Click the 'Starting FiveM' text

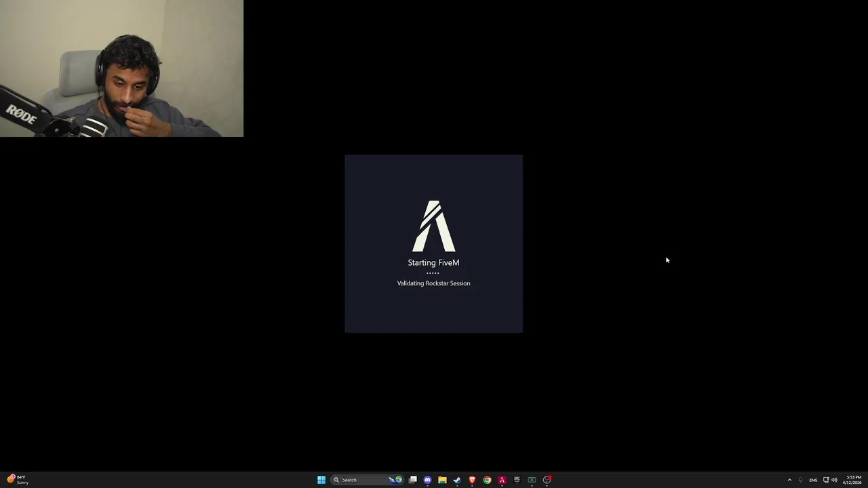433,262
